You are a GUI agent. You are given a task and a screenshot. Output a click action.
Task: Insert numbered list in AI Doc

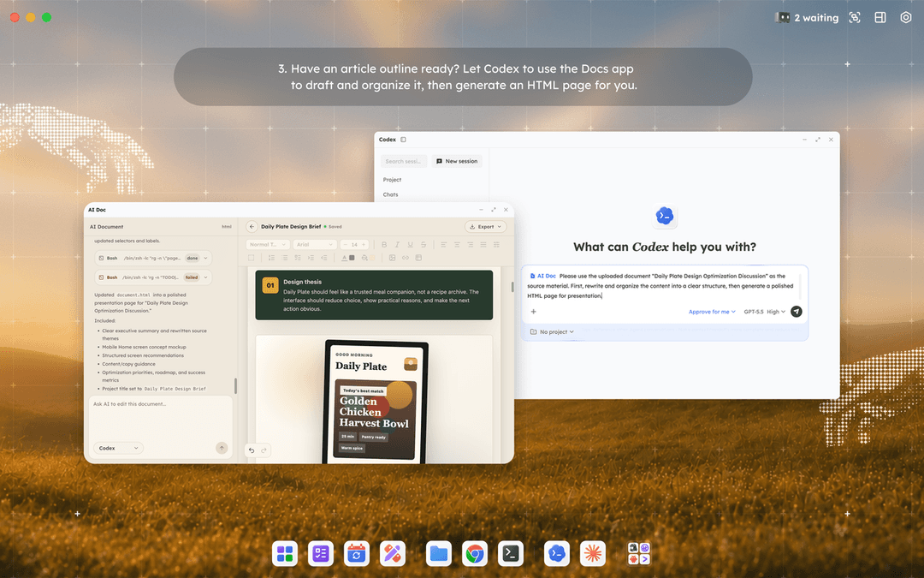tap(272, 258)
